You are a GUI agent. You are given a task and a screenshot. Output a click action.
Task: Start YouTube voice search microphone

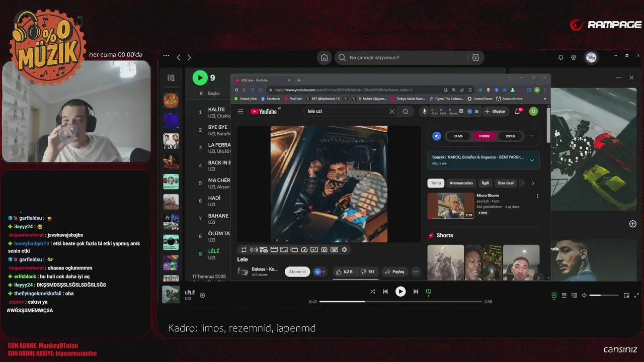[424, 112]
